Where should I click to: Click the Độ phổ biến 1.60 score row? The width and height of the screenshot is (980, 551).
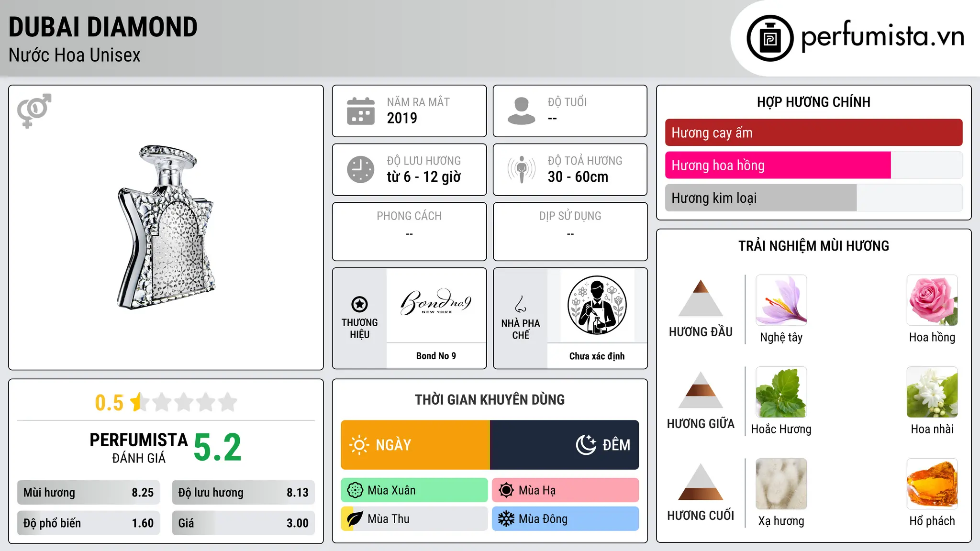(x=89, y=523)
